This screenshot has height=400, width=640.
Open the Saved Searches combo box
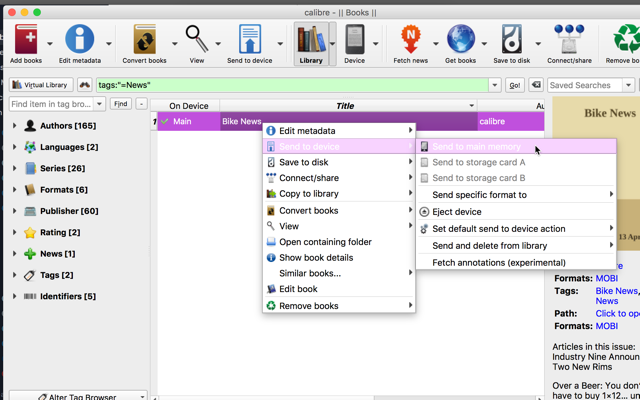click(x=591, y=85)
